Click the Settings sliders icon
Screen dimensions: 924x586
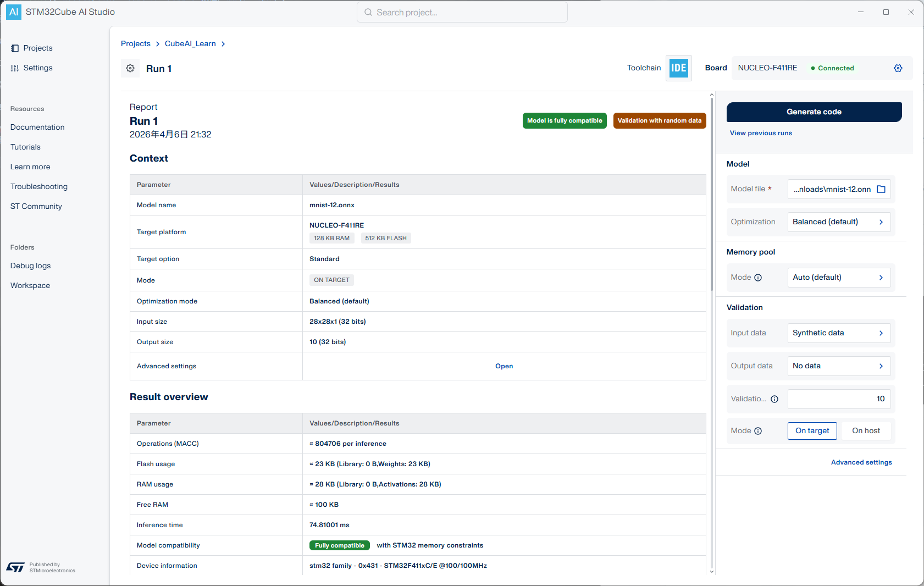click(x=15, y=68)
